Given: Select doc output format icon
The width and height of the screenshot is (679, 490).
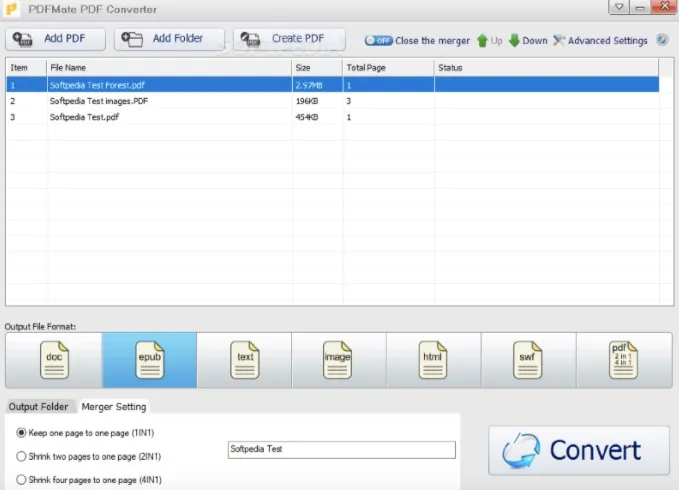Looking at the screenshot, I should coord(54,360).
